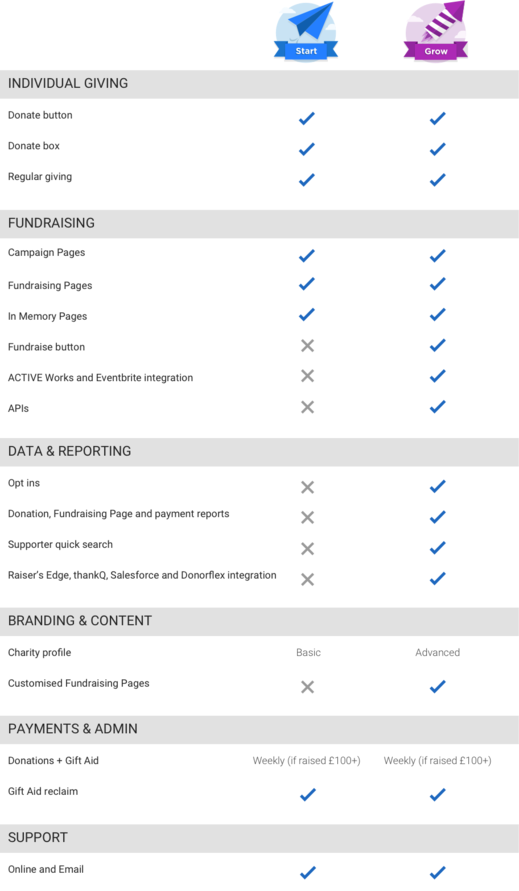Screen dimensions: 519x891
Task: Click the Grow checkmark for Campaign Pages
Action: point(437,256)
